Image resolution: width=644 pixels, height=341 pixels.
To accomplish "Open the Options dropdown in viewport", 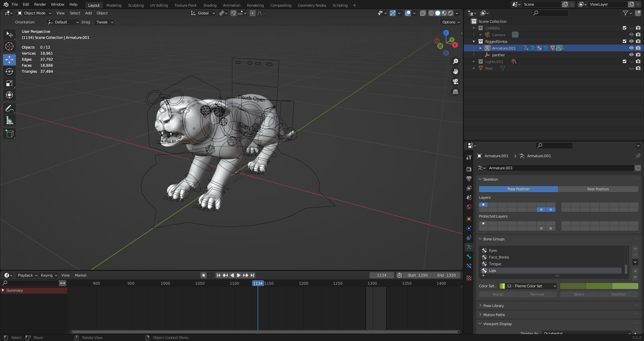I will pos(450,22).
